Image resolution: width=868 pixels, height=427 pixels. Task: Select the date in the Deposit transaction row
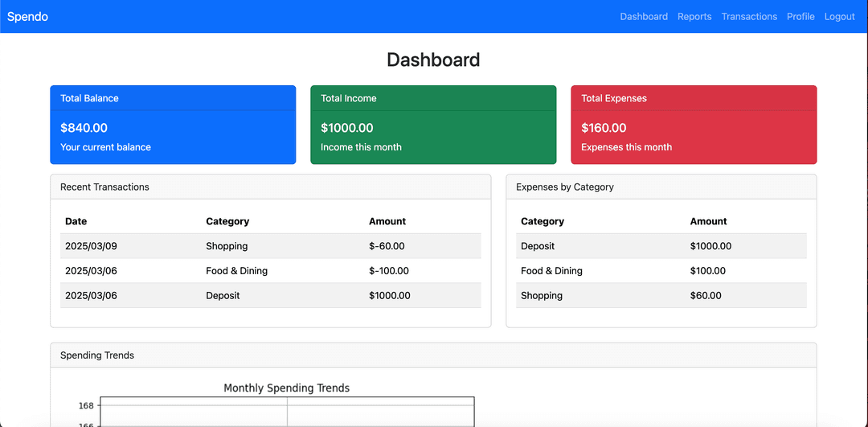[x=91, y=296]
